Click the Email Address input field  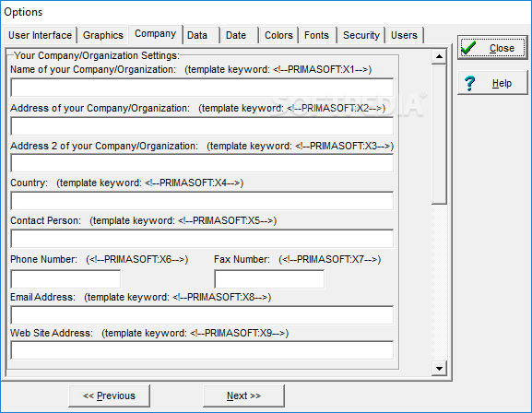point(202,315)
